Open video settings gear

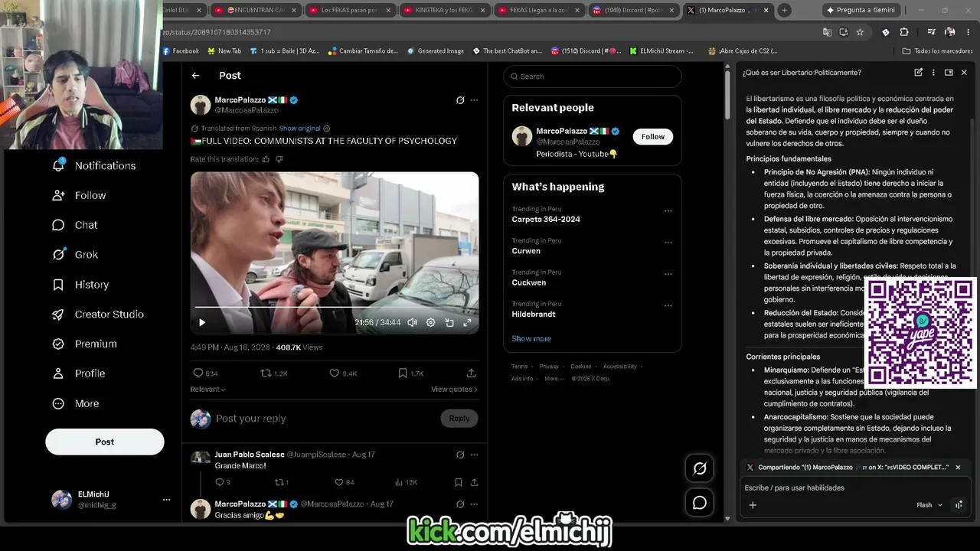(x=431, y=323)
